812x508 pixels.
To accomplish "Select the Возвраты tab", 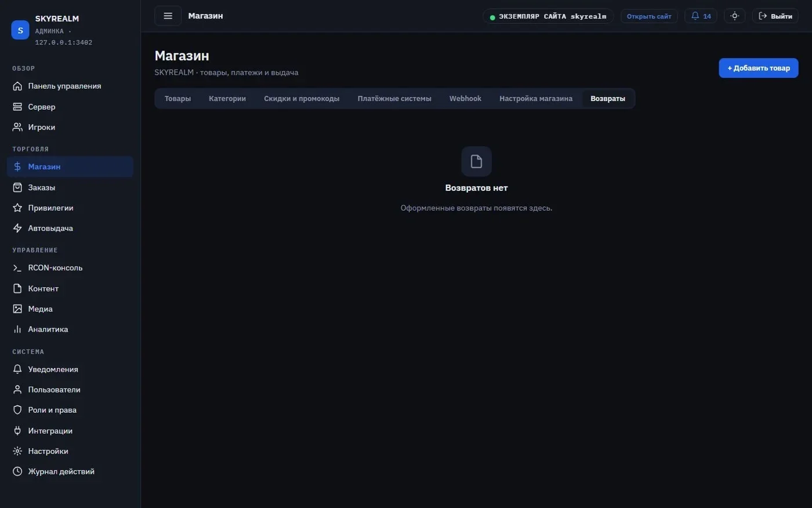I will [608, 99].
